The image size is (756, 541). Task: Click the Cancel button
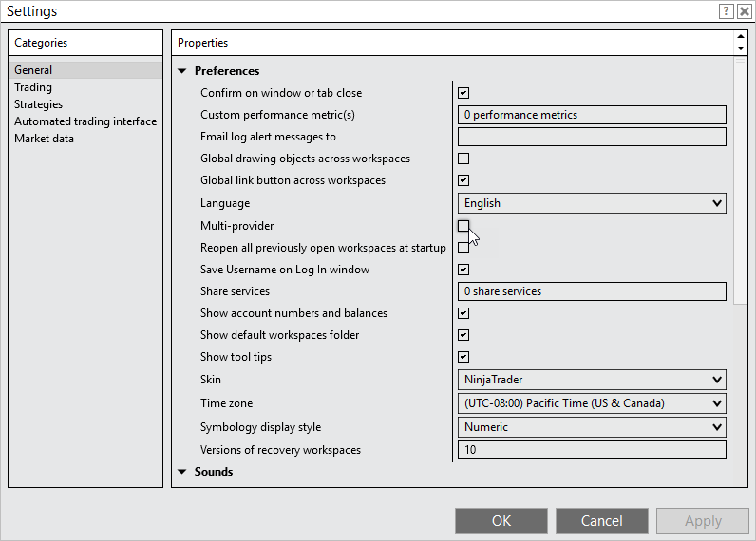click(601, 520)
